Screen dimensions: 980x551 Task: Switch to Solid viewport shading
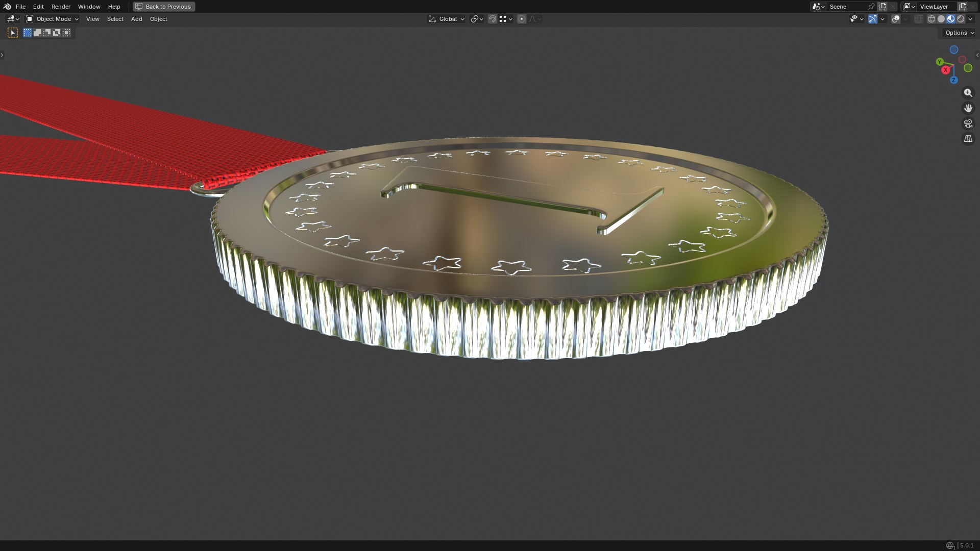[941, 19]
